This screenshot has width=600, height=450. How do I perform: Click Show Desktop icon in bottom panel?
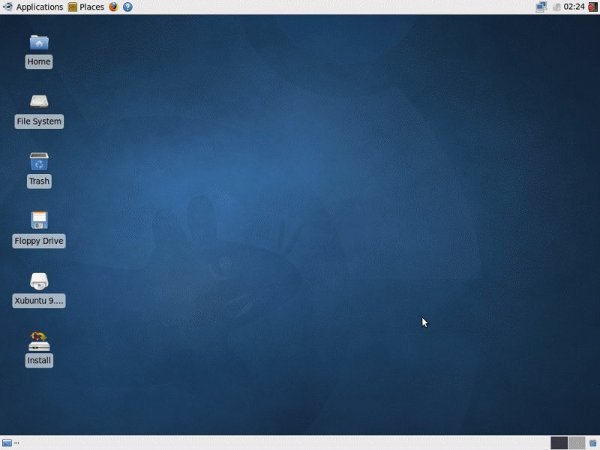coord(7,443)
